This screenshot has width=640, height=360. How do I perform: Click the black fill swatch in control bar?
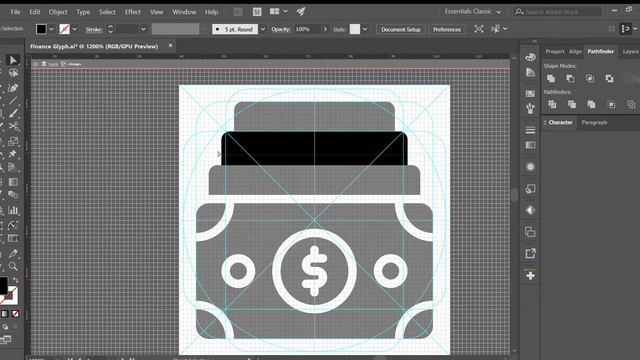coord(41,29)
